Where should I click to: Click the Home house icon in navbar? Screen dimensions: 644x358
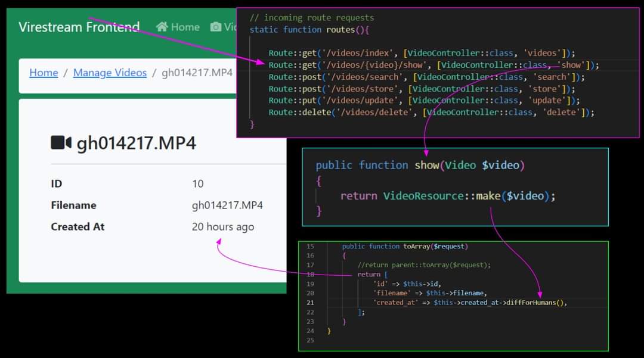(x=162, y=27)
